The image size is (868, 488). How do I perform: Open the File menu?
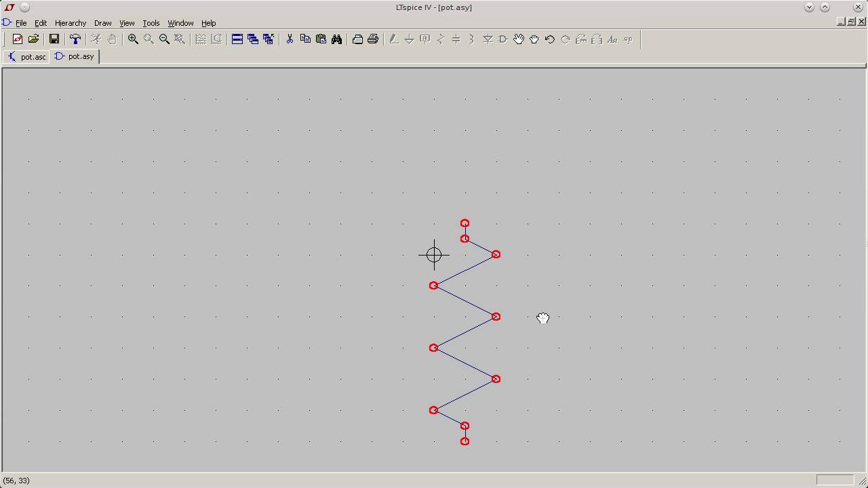pos(21,23)
